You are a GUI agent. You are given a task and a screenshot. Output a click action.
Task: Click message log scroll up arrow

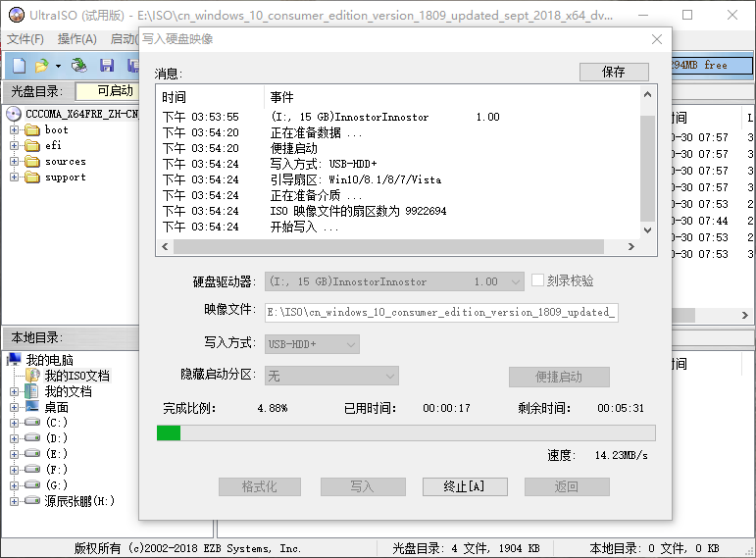(x=647, y=94)
